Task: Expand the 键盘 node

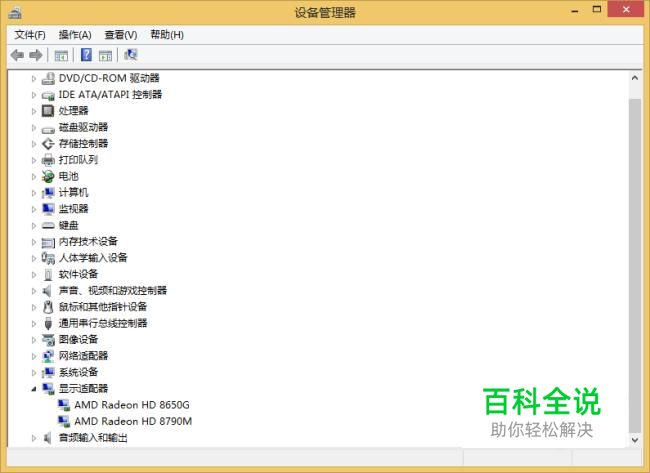Action: point(34,226)
